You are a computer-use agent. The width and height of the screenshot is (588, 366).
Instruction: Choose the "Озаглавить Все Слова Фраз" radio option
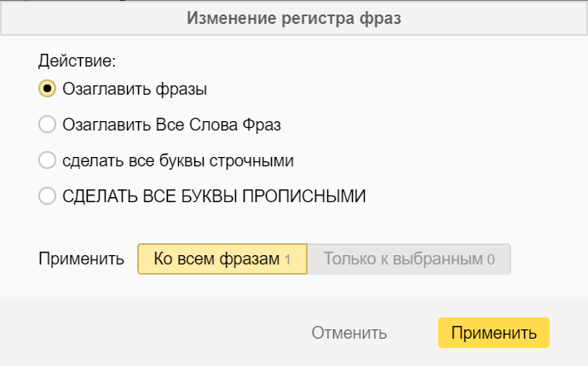coord(48,125)
